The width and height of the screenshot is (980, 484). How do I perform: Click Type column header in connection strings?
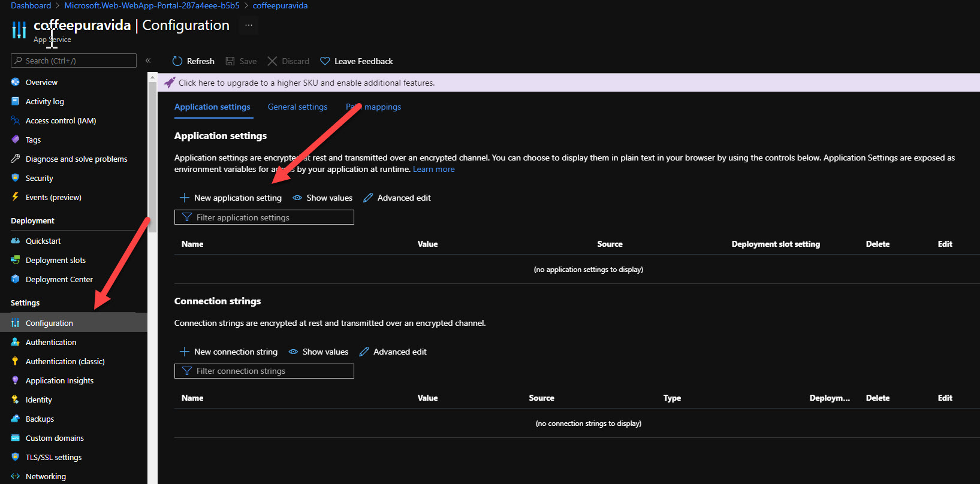672,398
